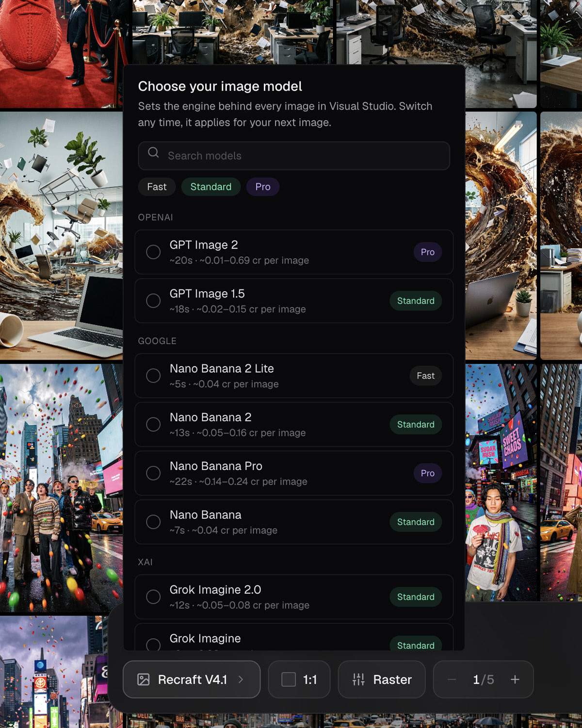Open the flooded office thumbnail above the dialog

[233, 32]
